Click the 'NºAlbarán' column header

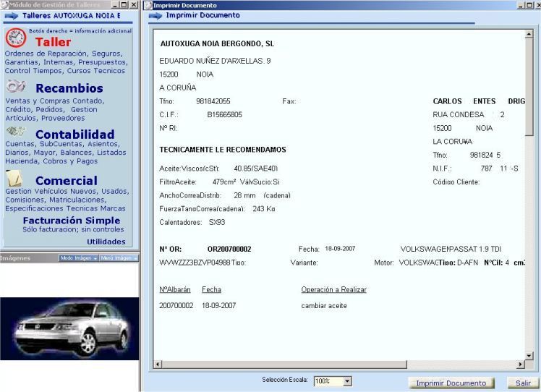pos(175,290)
